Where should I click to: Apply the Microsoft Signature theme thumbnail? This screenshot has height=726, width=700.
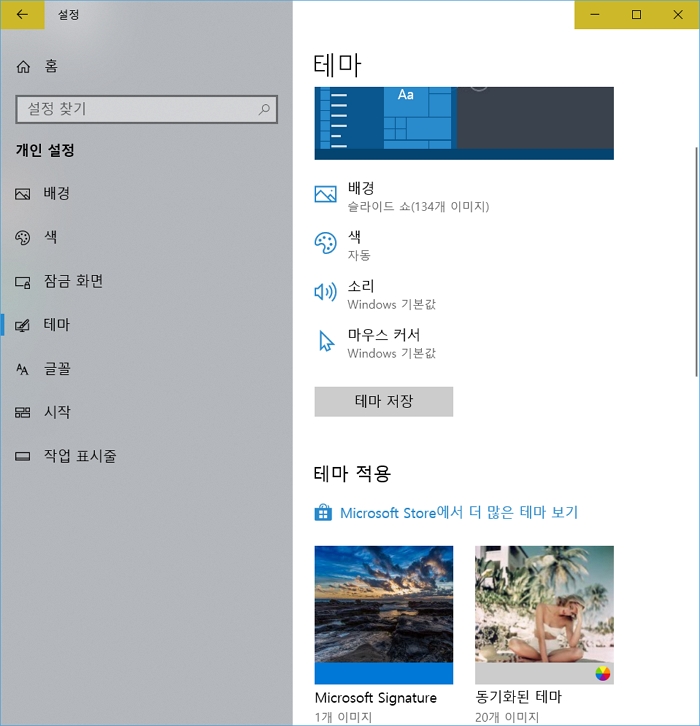click(383, 614)
